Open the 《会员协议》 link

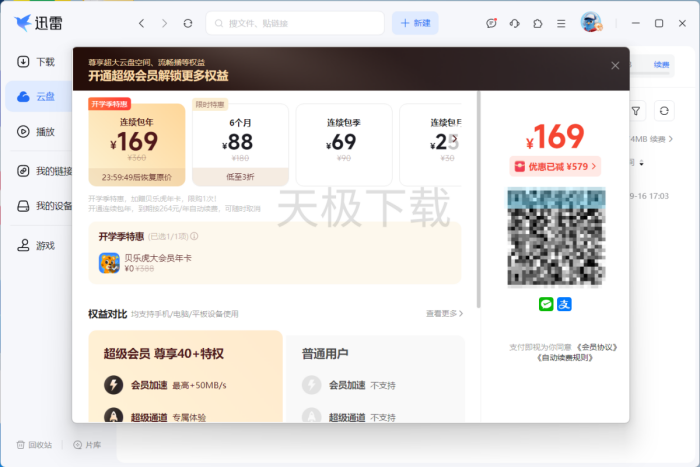(597, 347)
